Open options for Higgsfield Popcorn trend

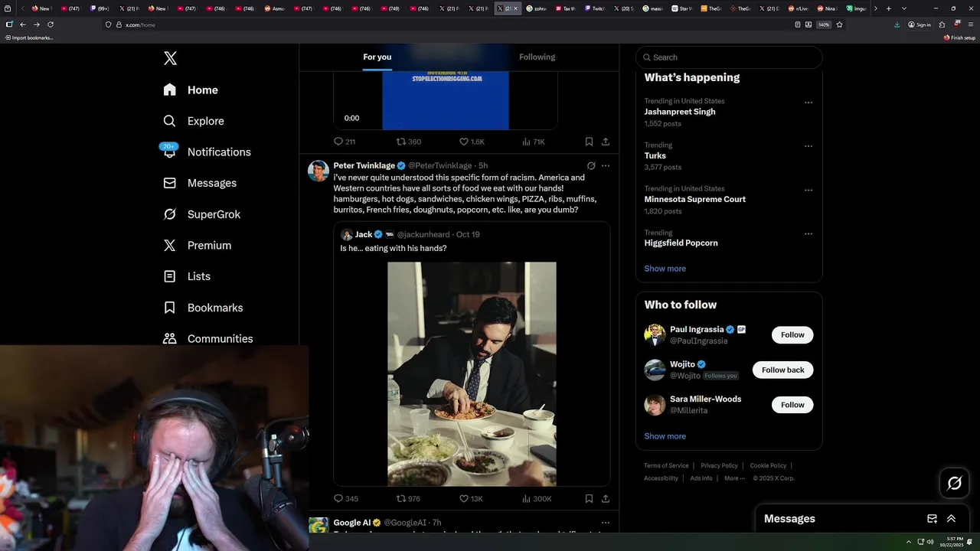[x=808, y=233]
